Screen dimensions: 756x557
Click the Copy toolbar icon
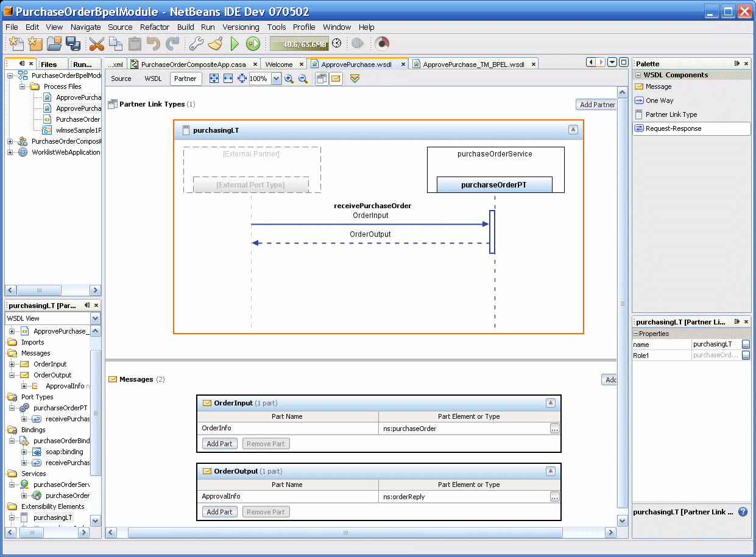coord(116,43)
